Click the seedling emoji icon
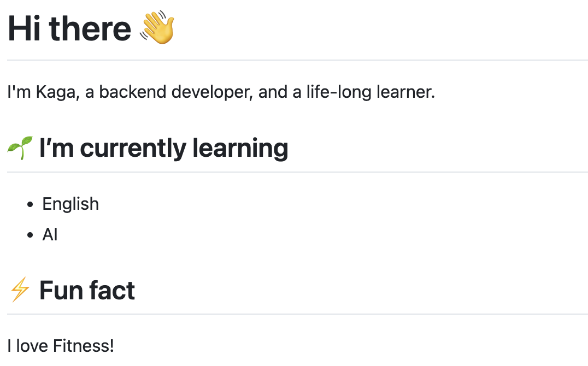This screenshot has height=366, width=588. pyautogui.click(x=20, y=148)
